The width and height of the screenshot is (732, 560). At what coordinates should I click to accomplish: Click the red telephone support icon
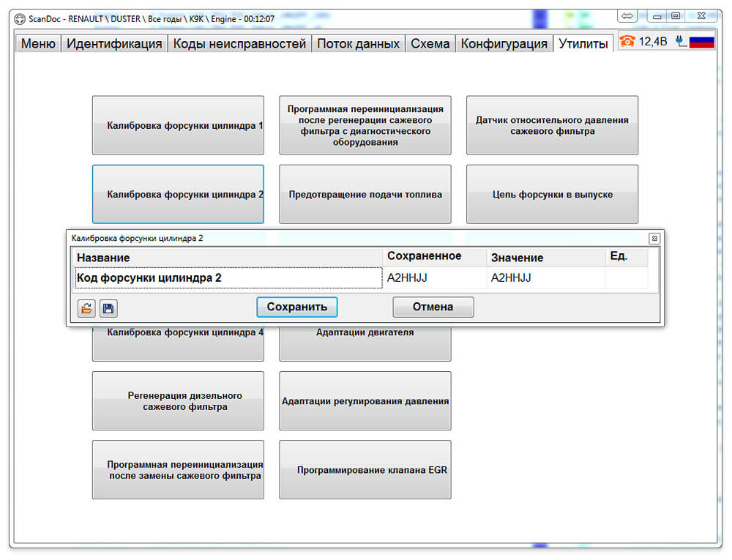coord(627,42)
